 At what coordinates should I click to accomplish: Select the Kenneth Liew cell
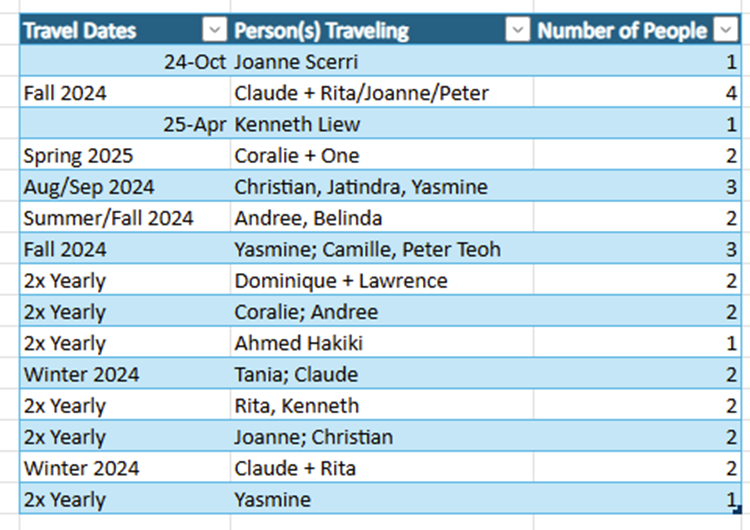point(382,124)
